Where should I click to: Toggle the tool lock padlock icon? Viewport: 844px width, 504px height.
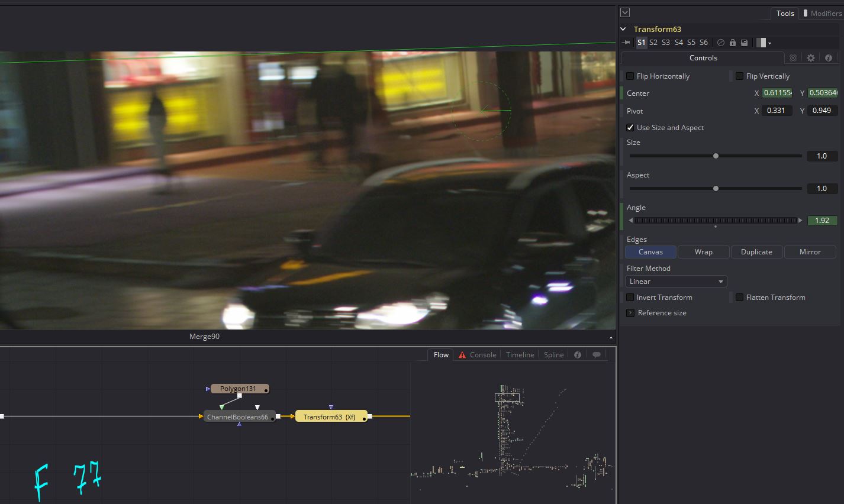tap(733, 43)
